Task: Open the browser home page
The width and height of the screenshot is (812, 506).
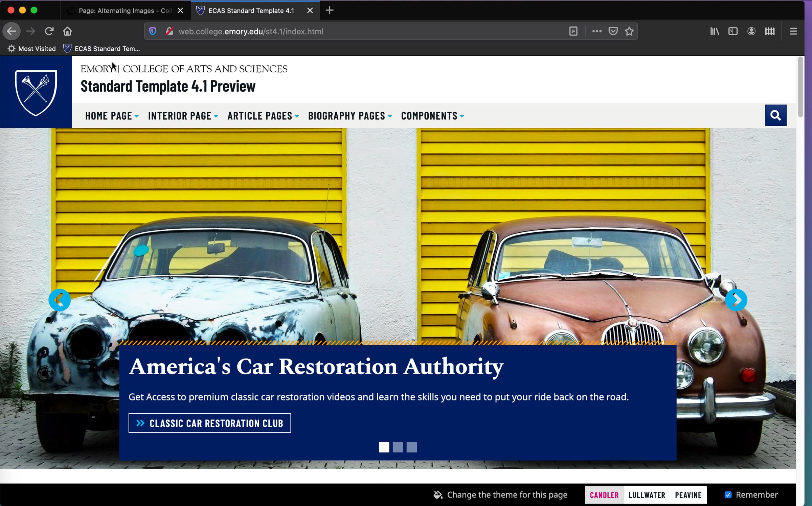Action: point(67,31)
